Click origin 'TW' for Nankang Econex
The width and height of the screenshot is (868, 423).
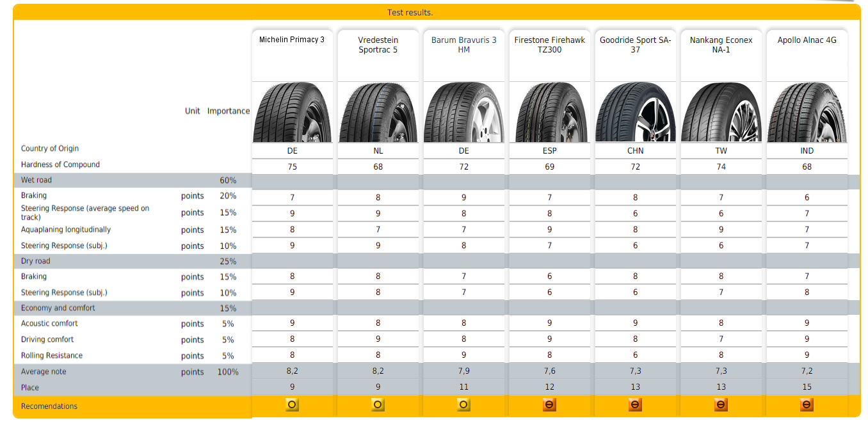click(x=721, y=151)
